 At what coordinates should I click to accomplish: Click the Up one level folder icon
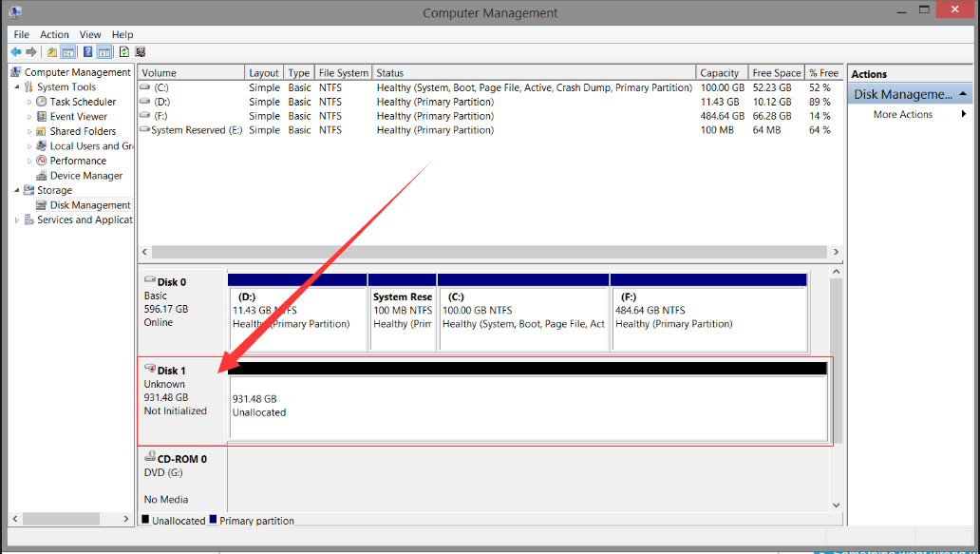click(x=52, y=52)
